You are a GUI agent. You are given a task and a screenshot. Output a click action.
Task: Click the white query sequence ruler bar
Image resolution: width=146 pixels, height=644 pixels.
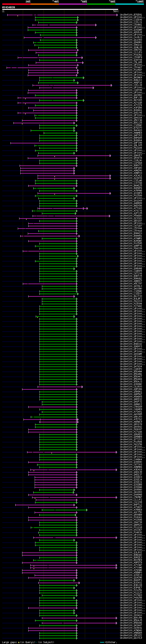click(x=60, y=10)
